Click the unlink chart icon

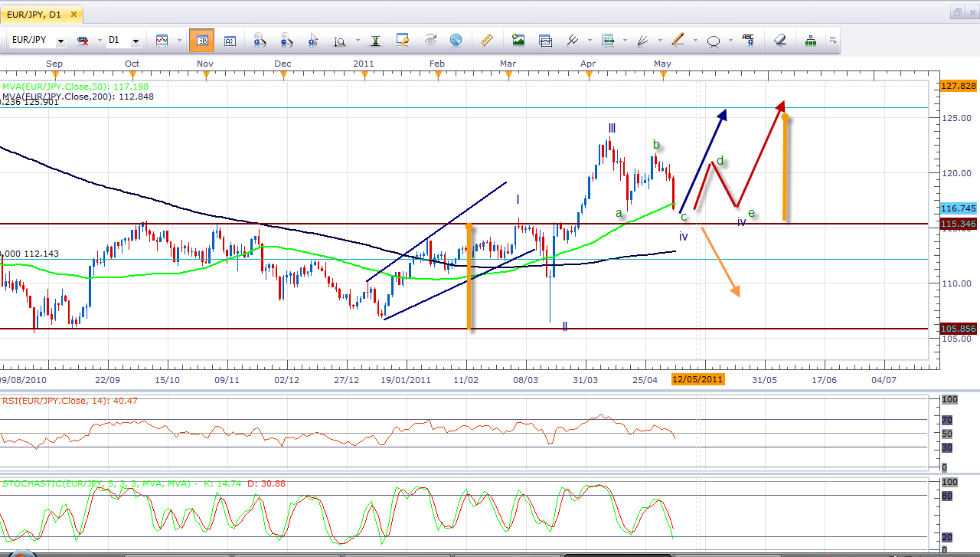pos(82,41)
